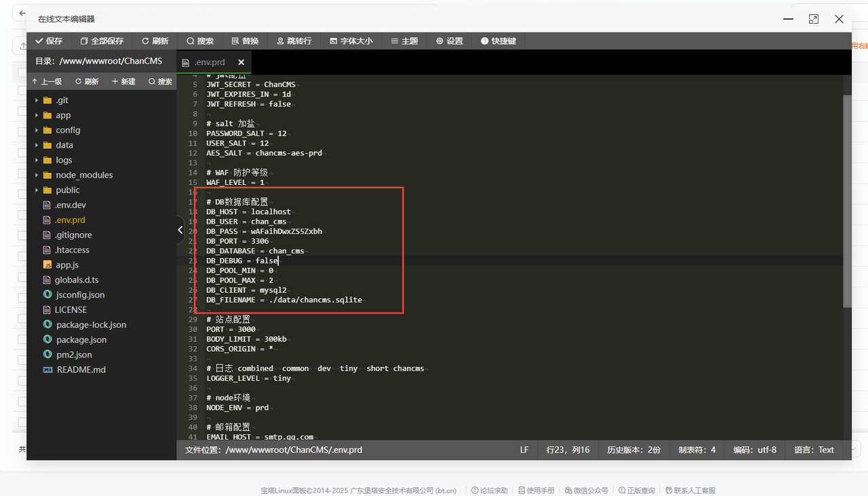Open editor Settings (设置)

(449, 41)
